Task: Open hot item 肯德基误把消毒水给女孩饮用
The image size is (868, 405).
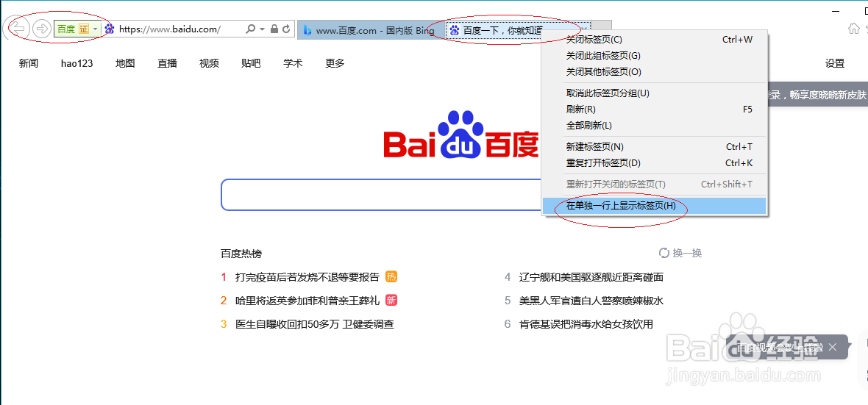Action: pyautogui.click(x=586, y=325)
